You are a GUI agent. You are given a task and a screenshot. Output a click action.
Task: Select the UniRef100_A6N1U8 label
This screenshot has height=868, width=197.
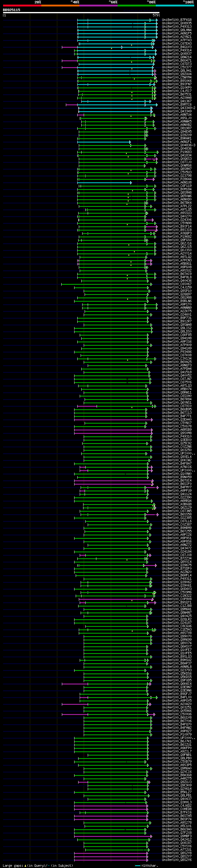(x=177, y=182)
